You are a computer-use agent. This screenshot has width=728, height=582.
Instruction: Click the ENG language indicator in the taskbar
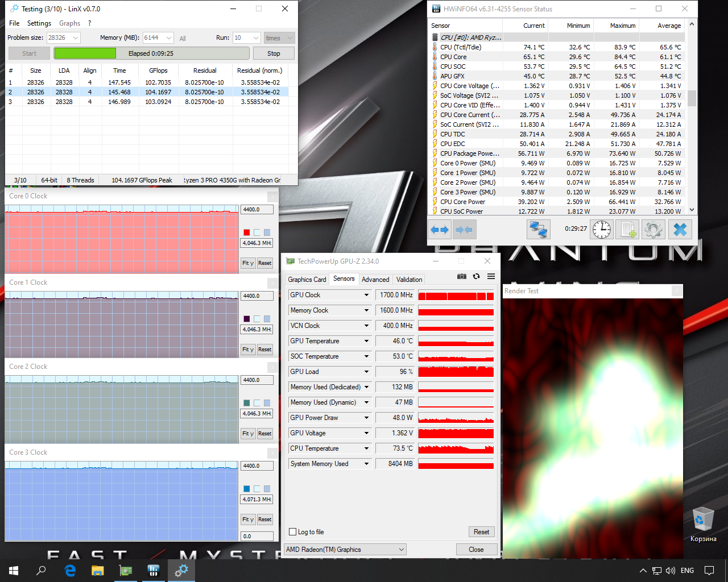pyautogui.click(x=687, y=571)
